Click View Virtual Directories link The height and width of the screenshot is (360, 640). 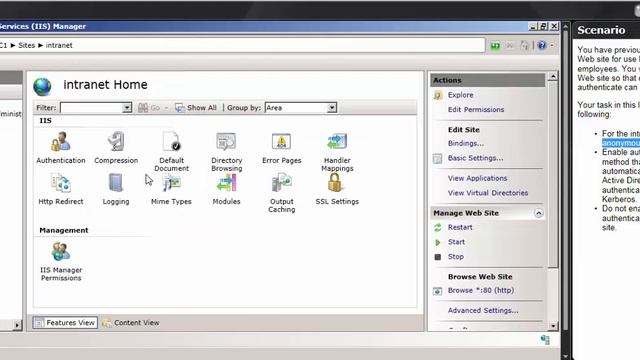488,193
